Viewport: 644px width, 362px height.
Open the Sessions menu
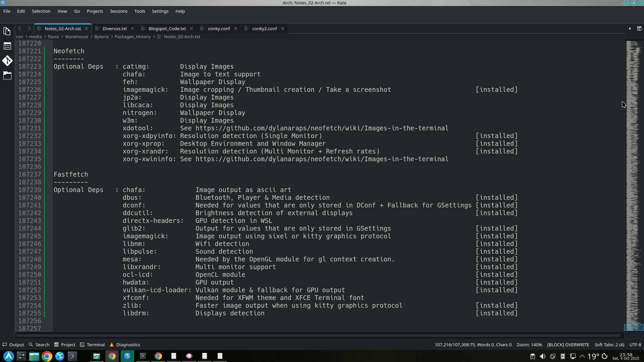[x=118, y=11]
